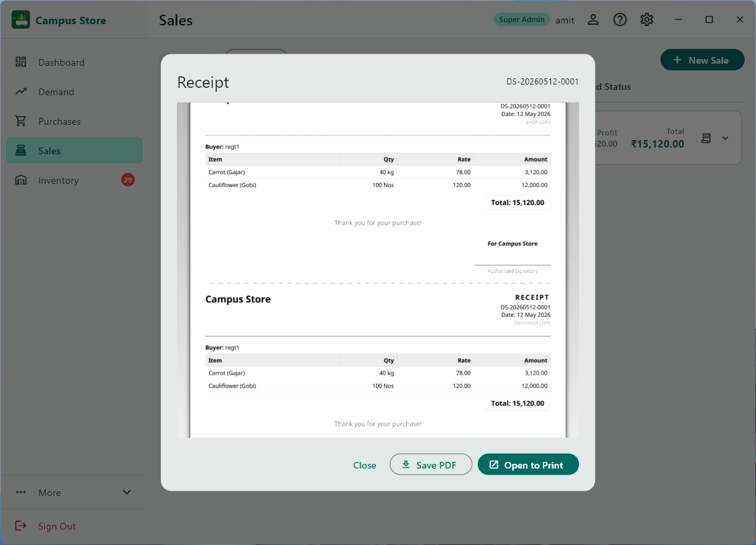Click the Receipt dialog title

pyautogui.click(x=203, y=82)
